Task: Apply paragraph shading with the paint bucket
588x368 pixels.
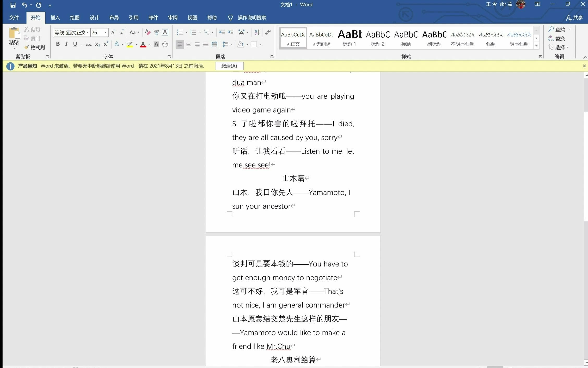Action: click(241, 44)
